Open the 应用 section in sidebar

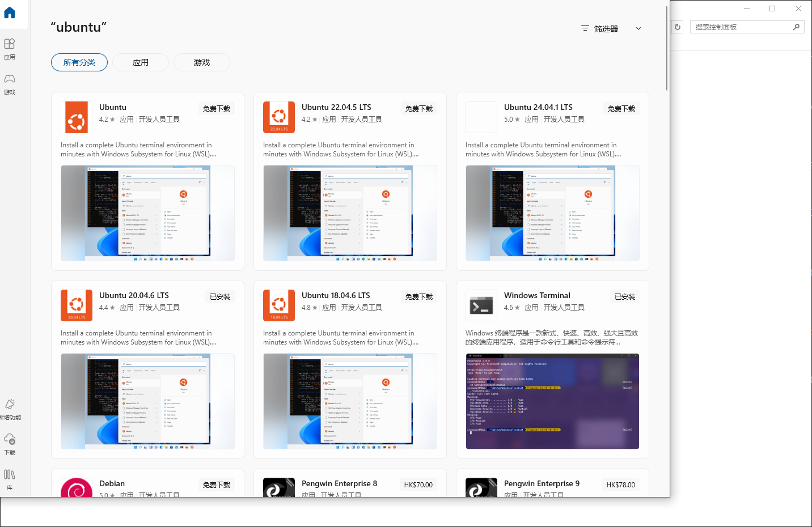click(x=10, y=49)
